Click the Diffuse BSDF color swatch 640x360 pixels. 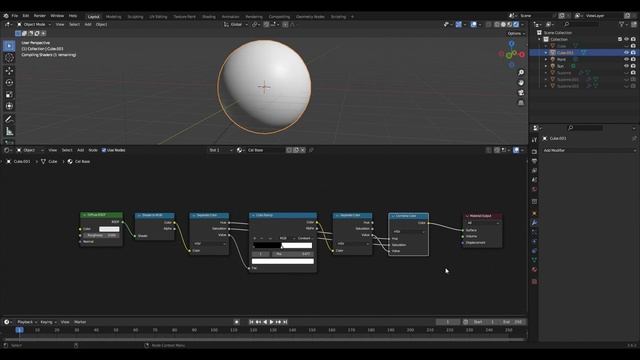point(109,229)
